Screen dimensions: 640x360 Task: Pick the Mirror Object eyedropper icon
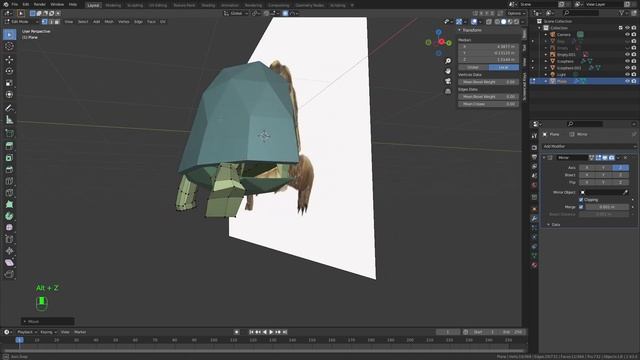pos(625,192)
